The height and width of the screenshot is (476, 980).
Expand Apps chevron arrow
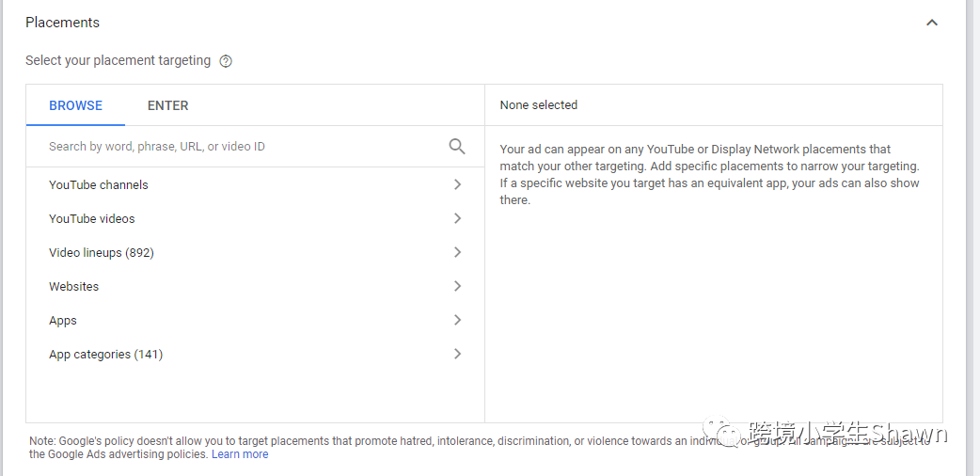pyautogui.click(x=457, y=320)
